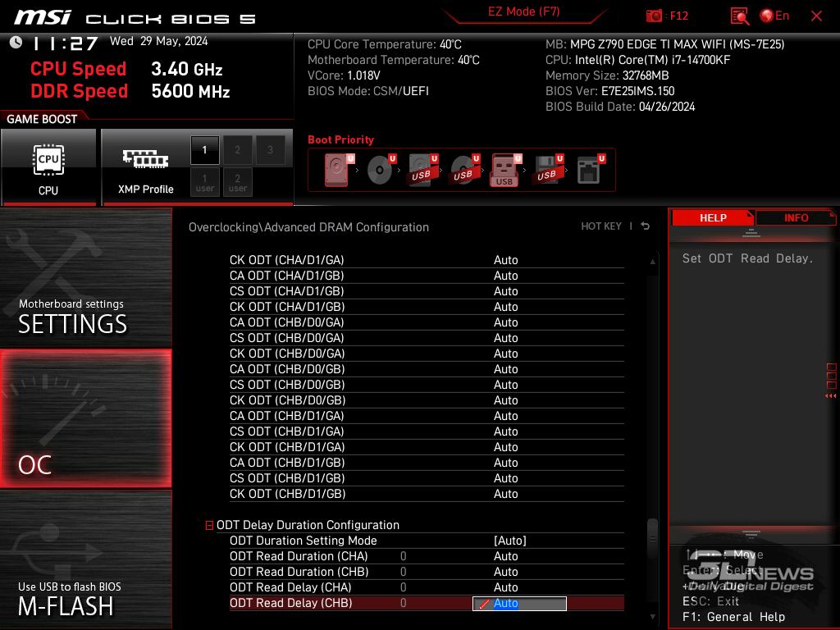Click the red side-panel collapse arrows
This screenshot has width=840, height=630.
click(830, 396)
